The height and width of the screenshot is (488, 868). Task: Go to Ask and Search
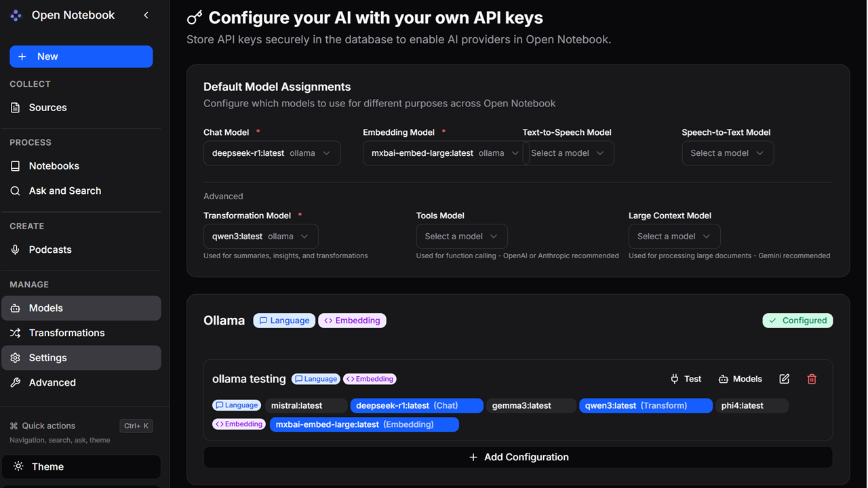point(81,190)
